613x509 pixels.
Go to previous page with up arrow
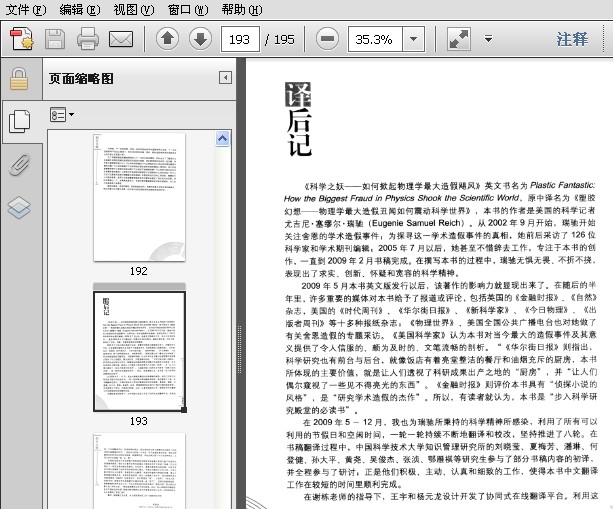(x=168, y=39)
